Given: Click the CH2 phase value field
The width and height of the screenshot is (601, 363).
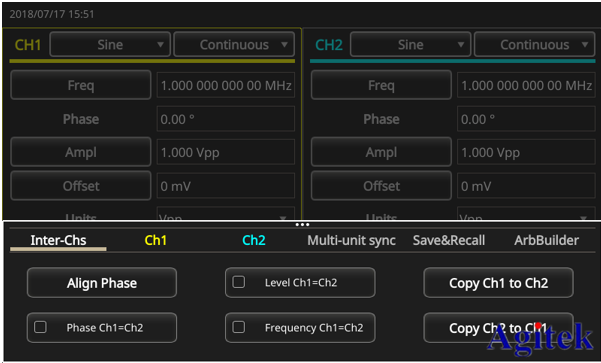Looking at the screenshot, I should [x=526, y=119].
